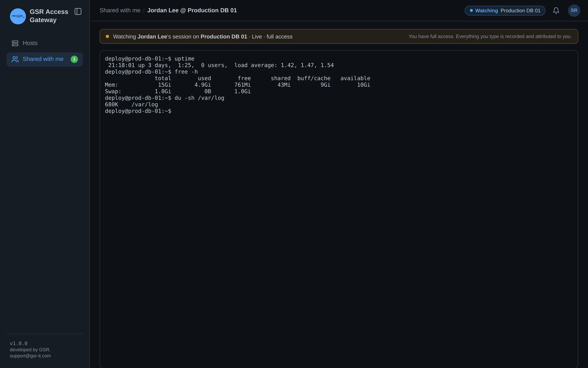
Task: Click the GSR Access Gateway title
Action: (x=49, y=16)
